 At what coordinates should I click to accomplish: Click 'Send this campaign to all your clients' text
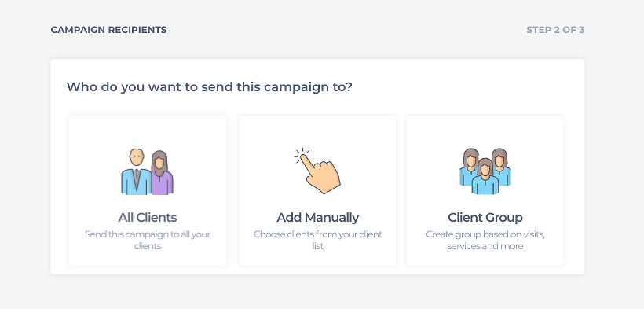pyautogui.click(x=148, y=241)
